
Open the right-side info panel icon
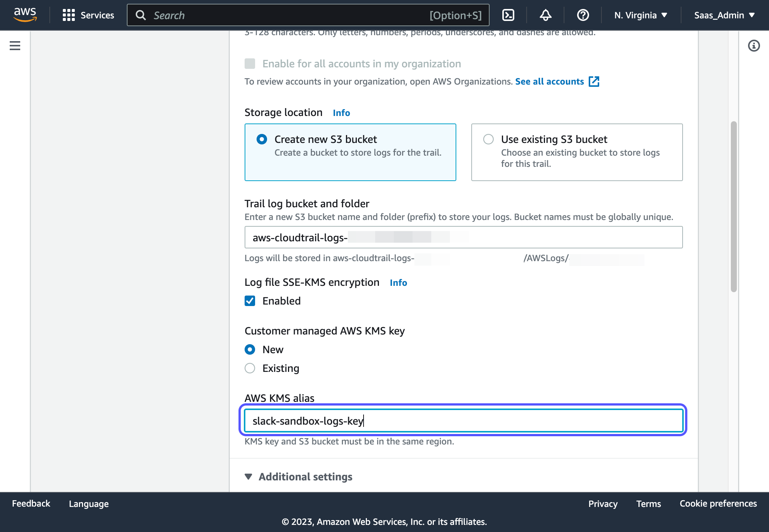pyautogui.click(x=754, y=46)
